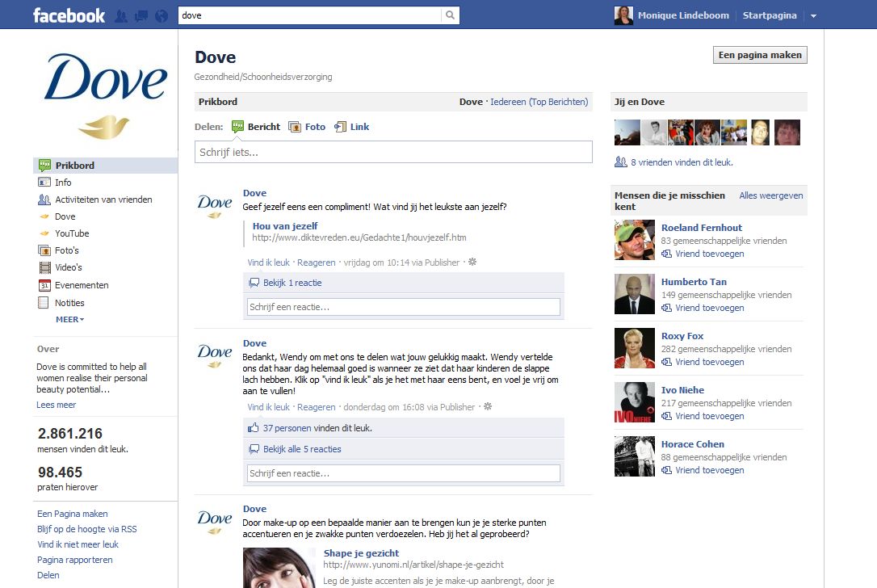Screen dimensions: 877x588
Task: Open 37 personen likes list
Action: click(x=287, y=428)
